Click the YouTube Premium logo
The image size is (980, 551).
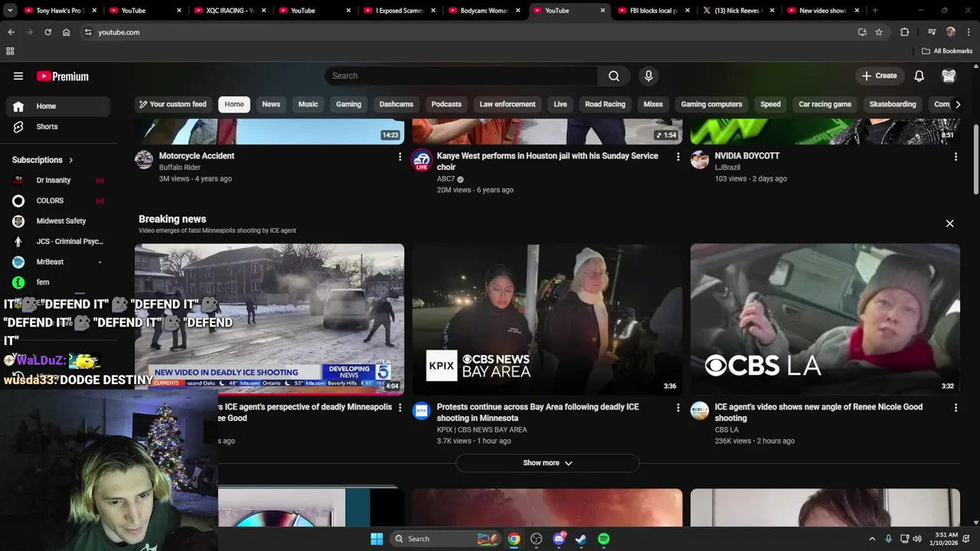point(63,76)
